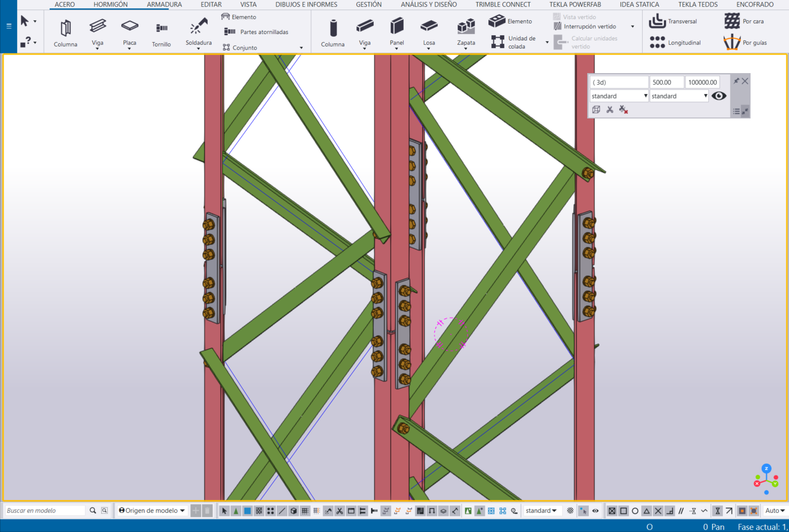Open the Origen de modelo dropdown
Viewport: 789px width, 532px height.
[x=152, y=511]
